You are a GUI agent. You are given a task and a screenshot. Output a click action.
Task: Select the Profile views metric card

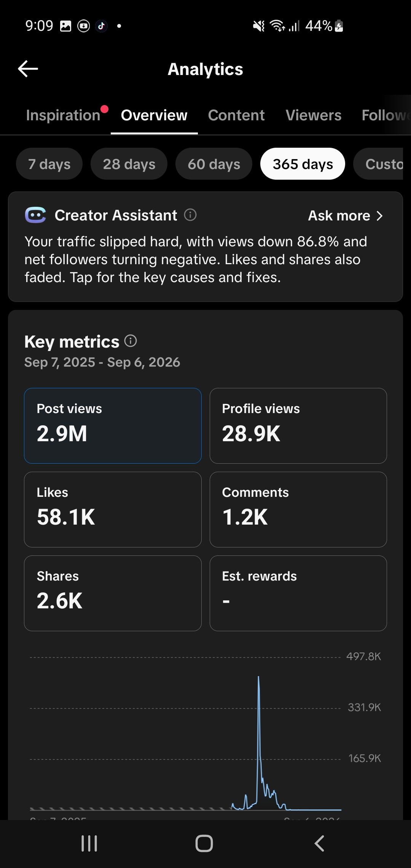point(298,426)
